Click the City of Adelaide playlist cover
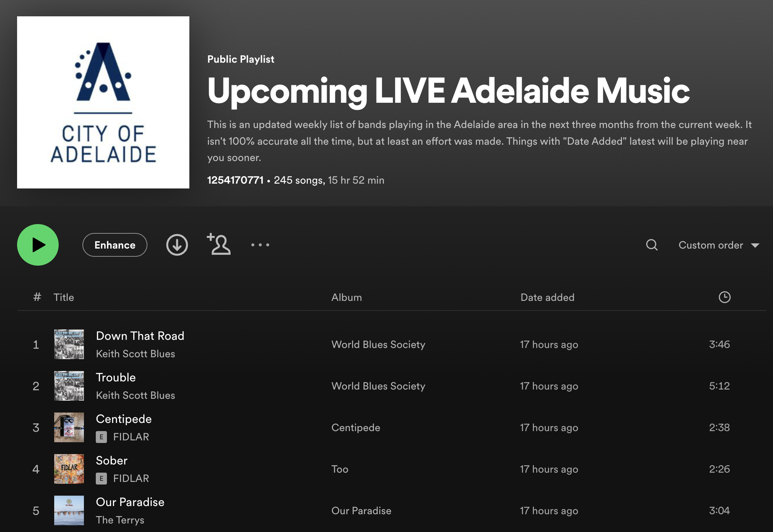Image resolution: width=773 pixels, height=532 pixels. (x=103, y=102)
